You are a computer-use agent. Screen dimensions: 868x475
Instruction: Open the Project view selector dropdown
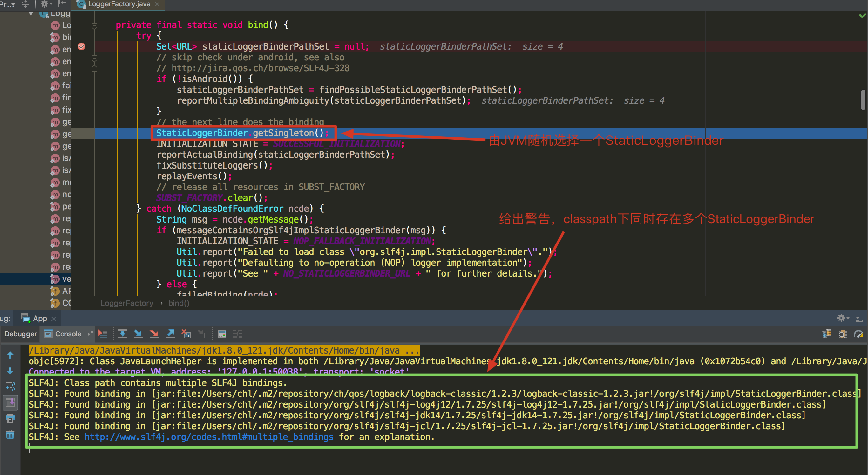tap(8, 4)
